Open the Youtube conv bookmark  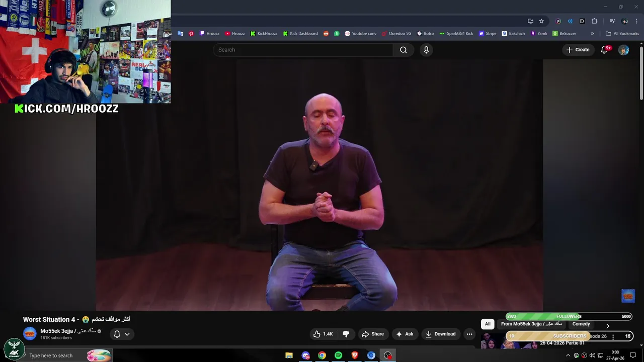click(360, 34)
